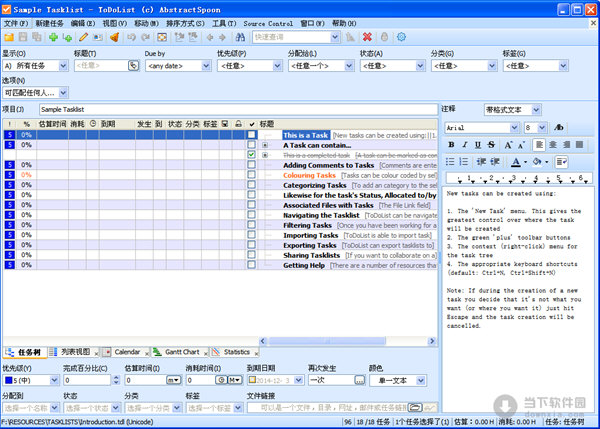Center align the comment text
This screenshot has height=429, width=600.
(x=553, y=145)
